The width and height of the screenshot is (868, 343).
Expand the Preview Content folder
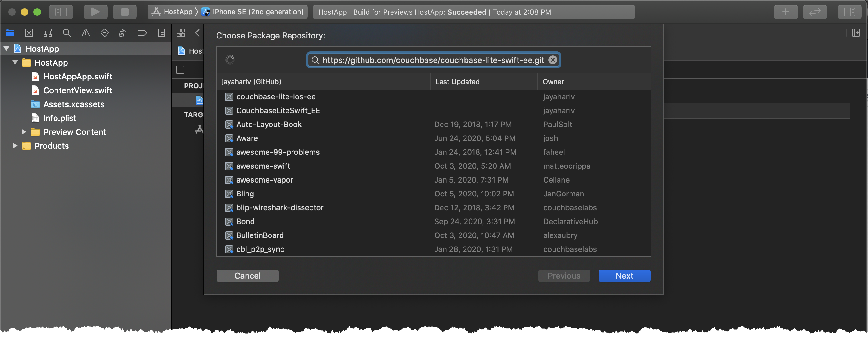pos(24,132)
